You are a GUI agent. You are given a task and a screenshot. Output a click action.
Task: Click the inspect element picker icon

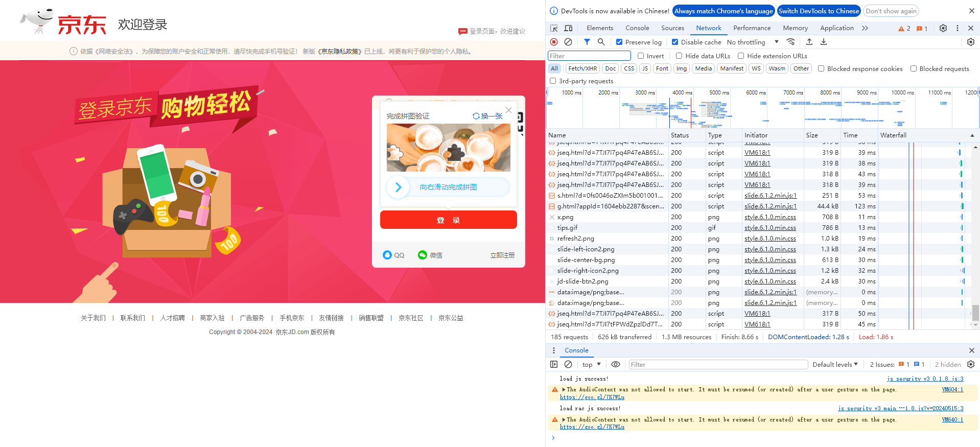(554, 28)
